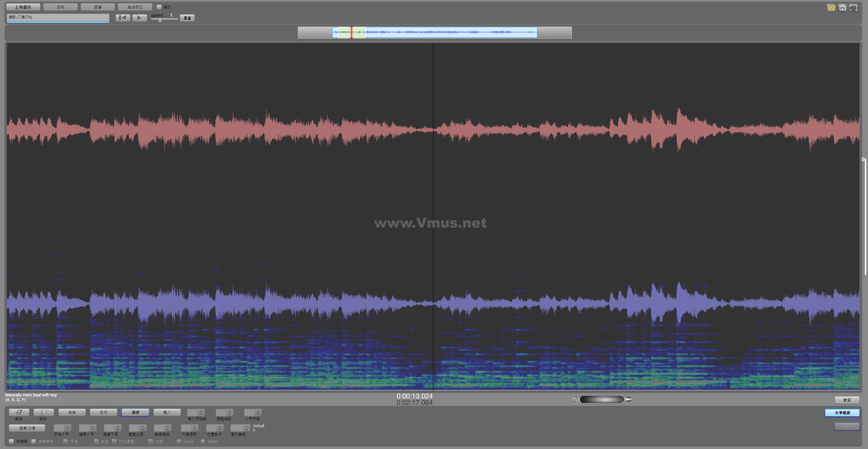
Task: Increase the 每小节拍数 stepper value
Action: click(x=201, y=411)
